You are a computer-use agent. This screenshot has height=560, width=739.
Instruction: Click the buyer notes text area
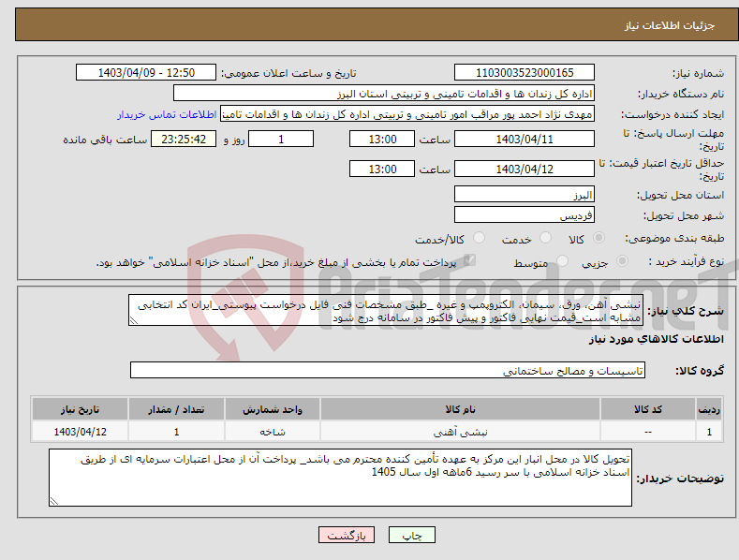340,478
